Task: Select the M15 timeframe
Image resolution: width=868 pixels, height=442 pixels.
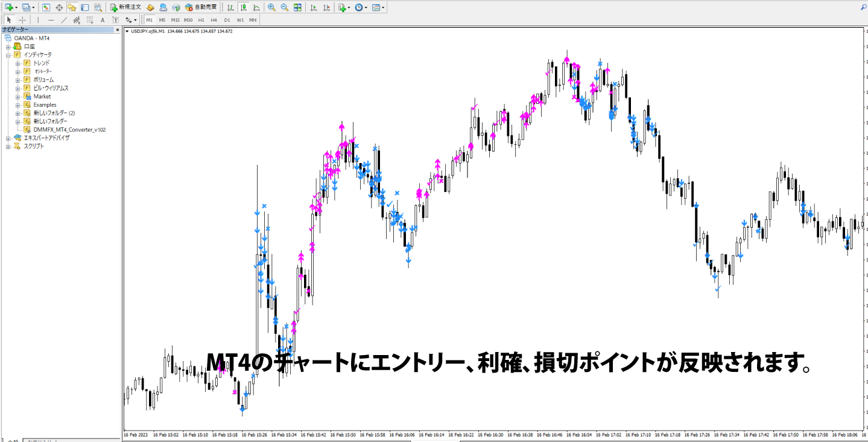Action: 174,19
